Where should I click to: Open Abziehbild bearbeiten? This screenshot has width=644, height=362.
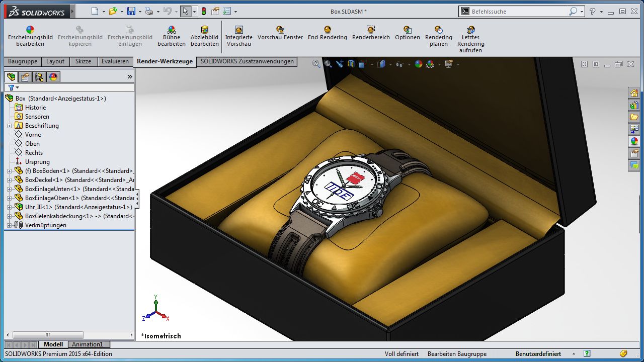204,36
